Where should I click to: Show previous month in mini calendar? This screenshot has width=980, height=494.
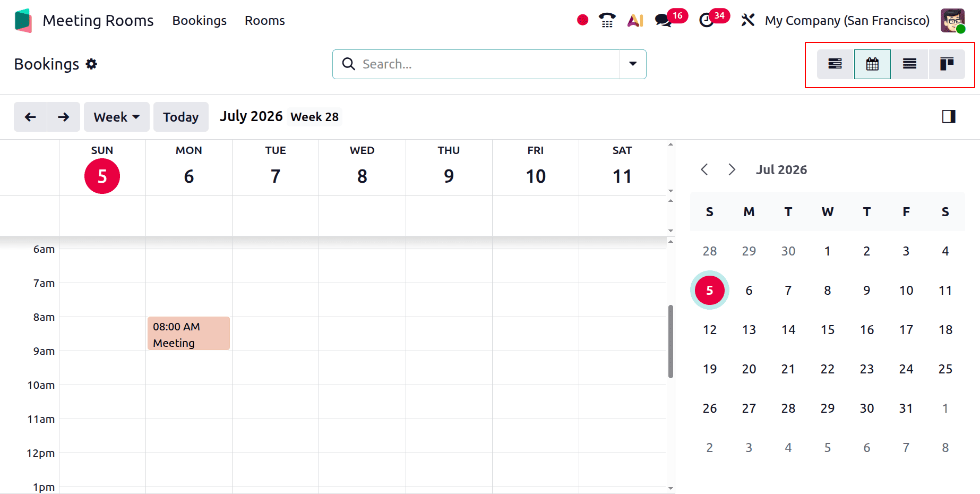click(704, 169)
